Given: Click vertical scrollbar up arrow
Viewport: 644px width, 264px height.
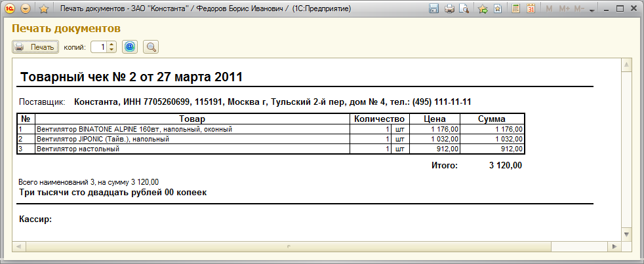Looking at the screenshot, I should [x=627, y=65].
